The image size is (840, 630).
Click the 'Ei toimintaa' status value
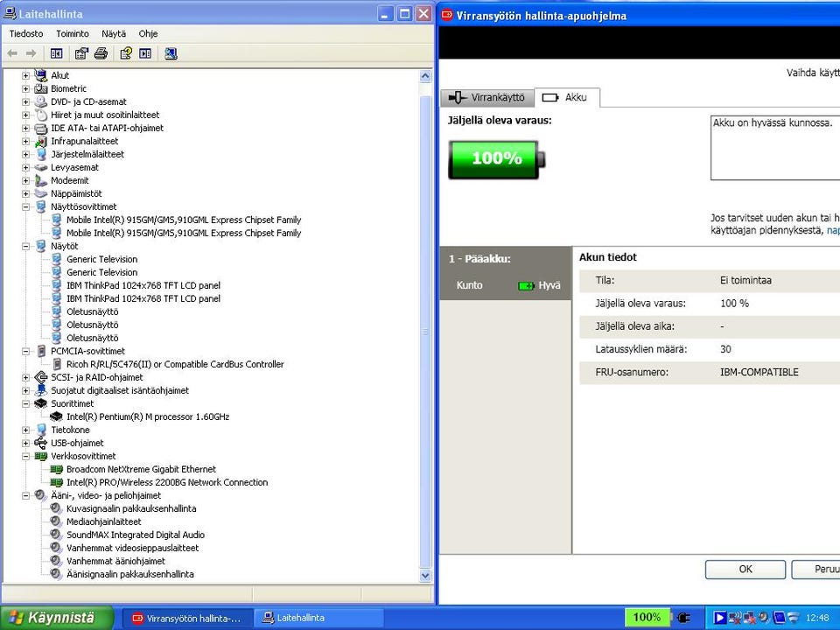coord(745,280)
